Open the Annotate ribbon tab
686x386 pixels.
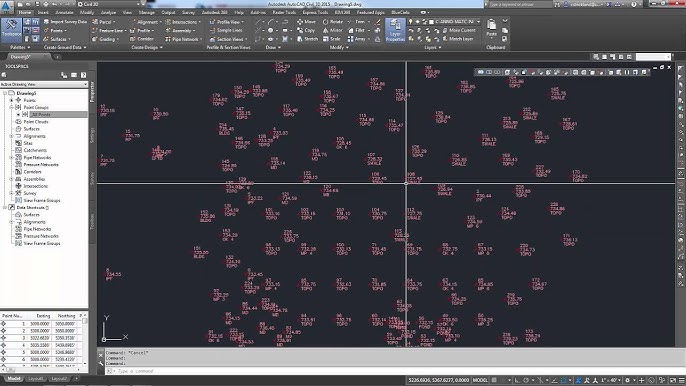pyautogui.click(x=64, y=12)
